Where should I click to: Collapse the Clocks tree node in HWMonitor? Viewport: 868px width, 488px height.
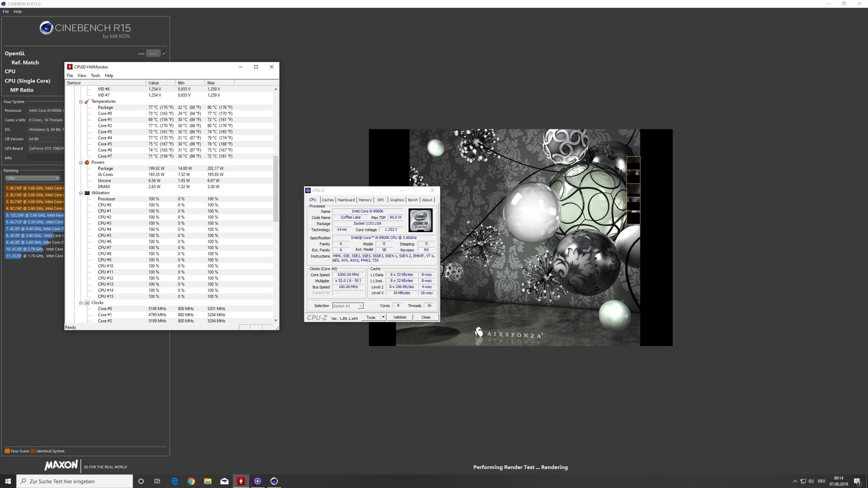[81, 303]
